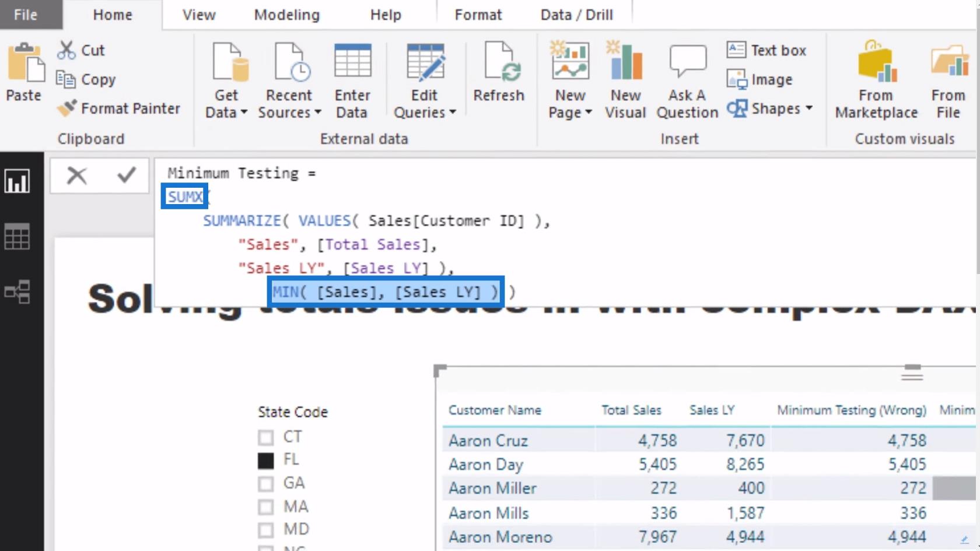Sort by Customer Name column header
Viewport: 980px width, 551px height.
coord(495,410)
